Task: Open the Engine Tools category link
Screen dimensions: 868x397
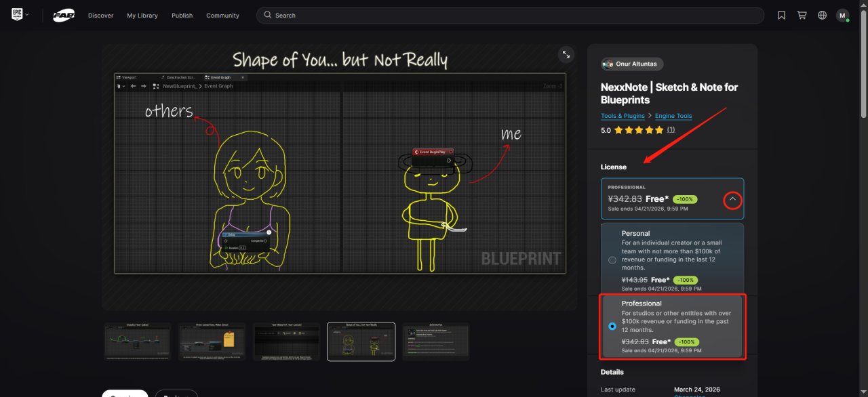Action: point(673,116)
